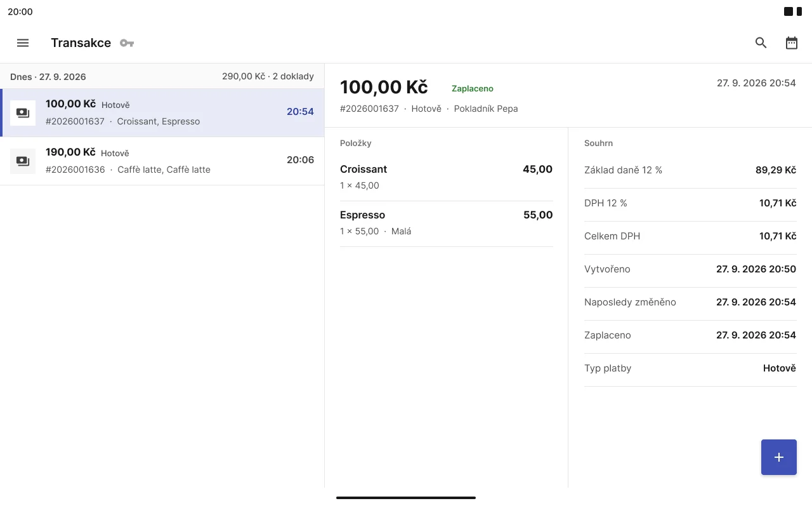Click the Pokladník Pepa detail subtitle

coord(486,109)
